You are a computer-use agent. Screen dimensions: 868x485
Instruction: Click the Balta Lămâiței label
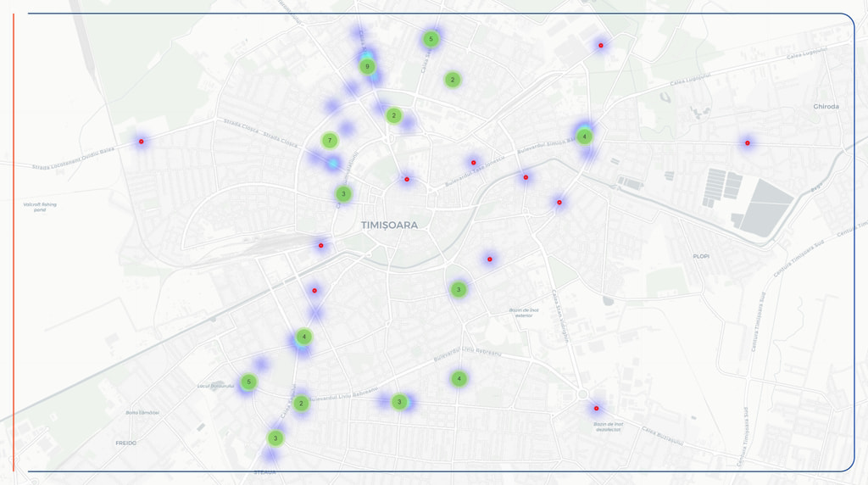click(142, 412)
